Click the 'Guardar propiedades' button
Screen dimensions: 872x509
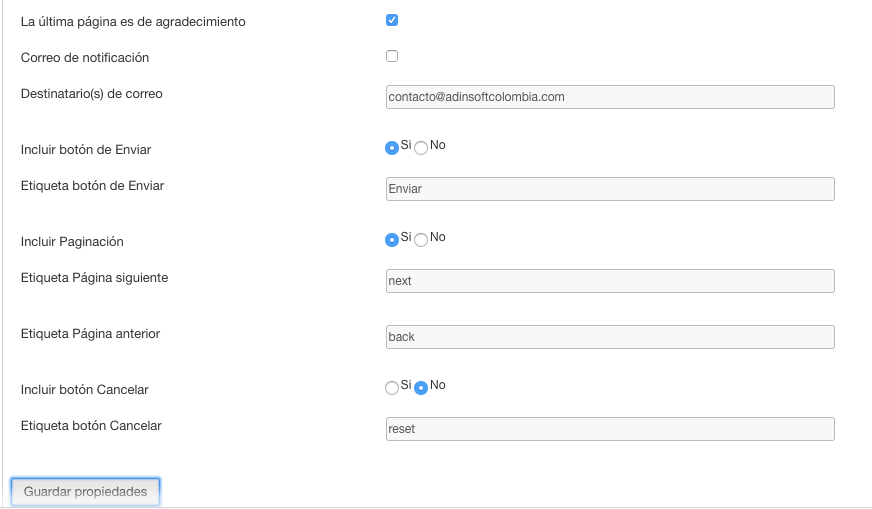[x=86, y=492]
